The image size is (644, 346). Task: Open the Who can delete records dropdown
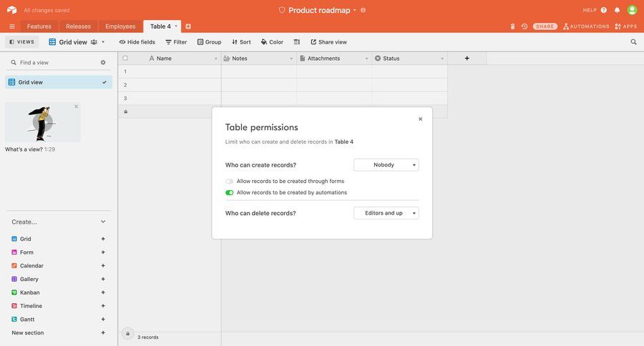386,213
